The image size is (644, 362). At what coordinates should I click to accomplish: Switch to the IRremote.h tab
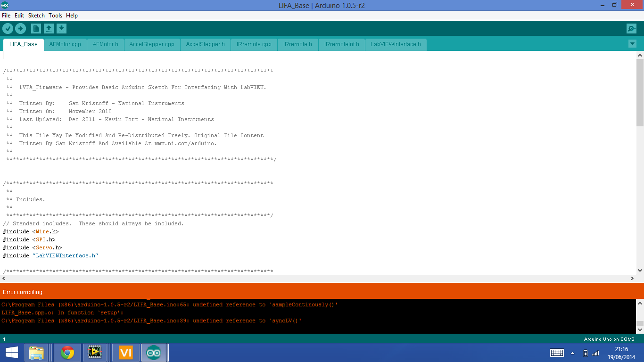pos(297,44)
